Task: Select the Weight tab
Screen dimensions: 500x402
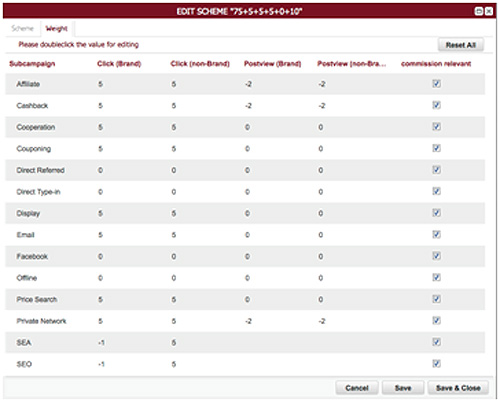Action: (57, 28)
